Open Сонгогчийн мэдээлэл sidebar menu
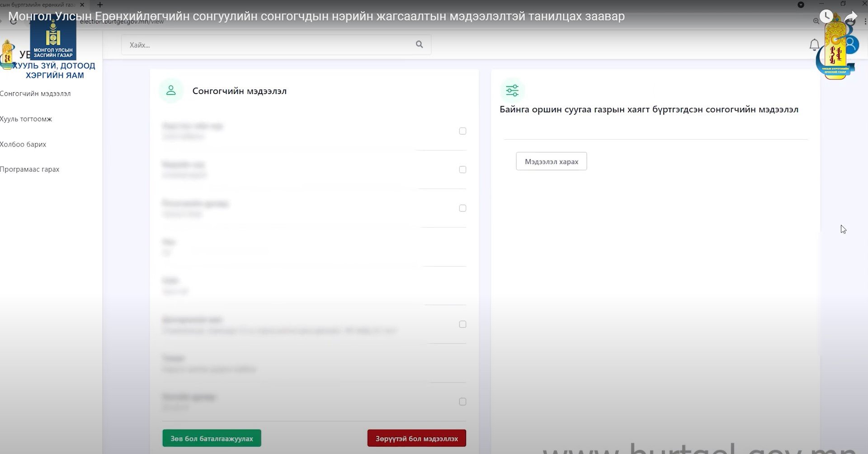Viewport: 868px width, 454px height. [35, 94]
